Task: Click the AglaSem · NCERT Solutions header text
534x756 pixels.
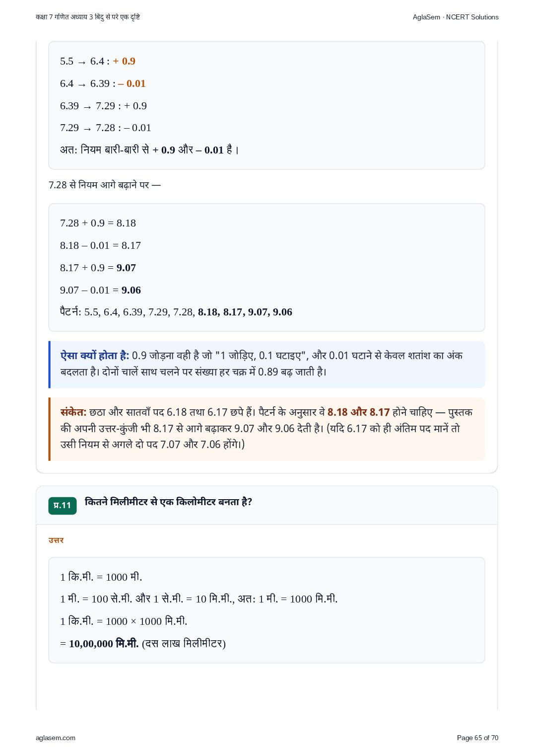Action: [x=456, y=17]
